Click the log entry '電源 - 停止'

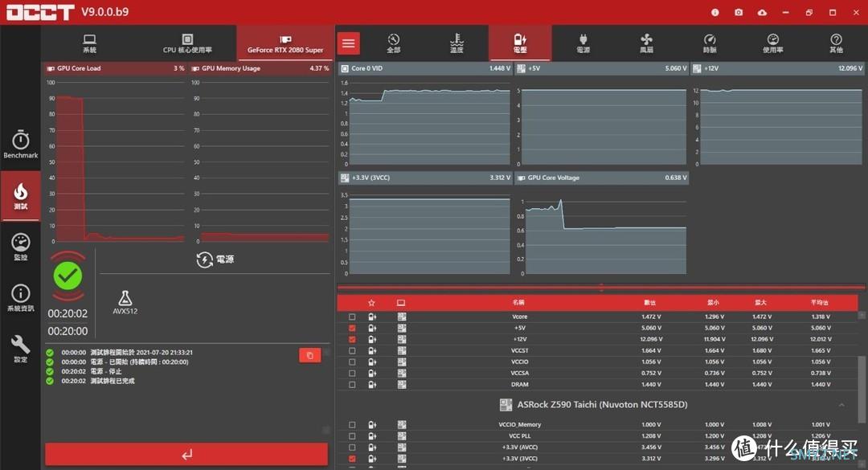point(106,371)
